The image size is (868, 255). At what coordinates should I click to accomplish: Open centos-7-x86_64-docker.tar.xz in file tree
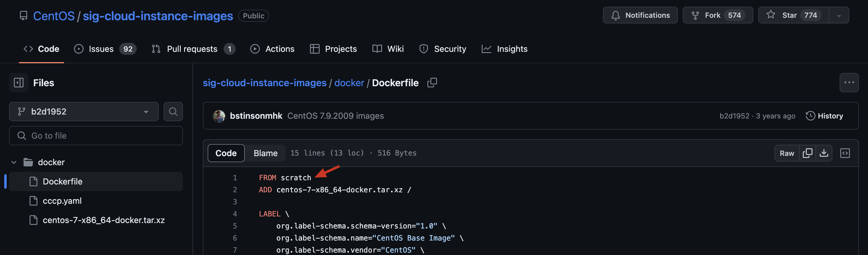click(96, 220)
